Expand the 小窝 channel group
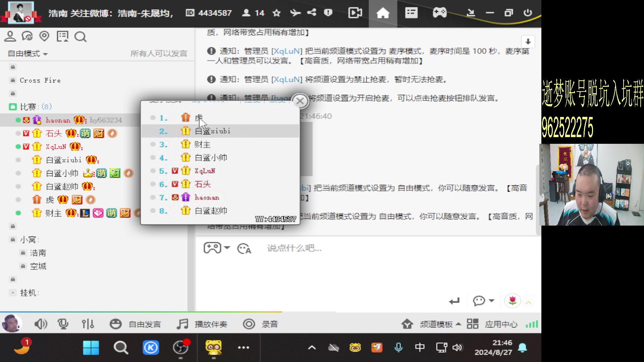 coord(13,240)
